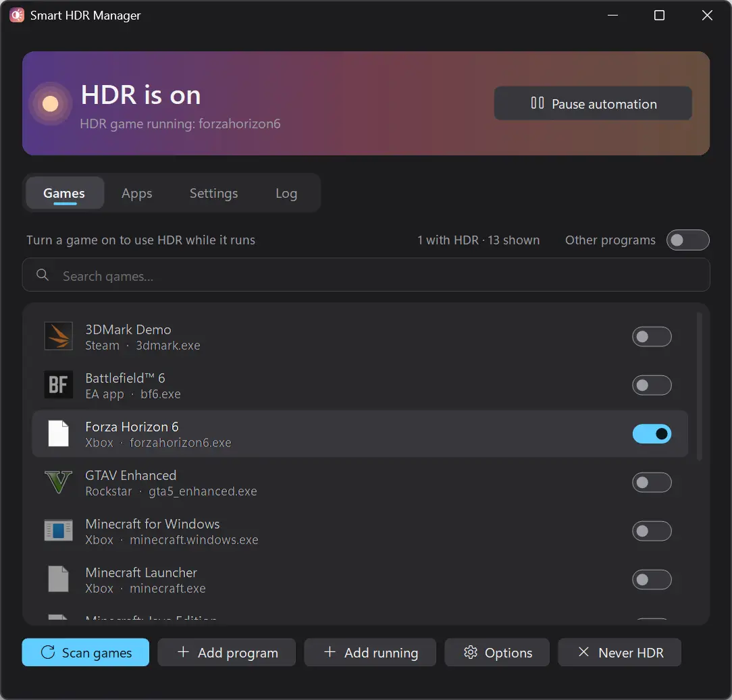Select the GTAV Enhanced title text

tap(131, 475)
